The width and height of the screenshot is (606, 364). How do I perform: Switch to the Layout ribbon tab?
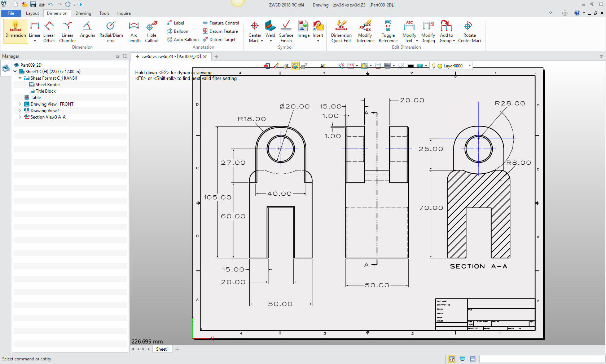click(32, 13)
